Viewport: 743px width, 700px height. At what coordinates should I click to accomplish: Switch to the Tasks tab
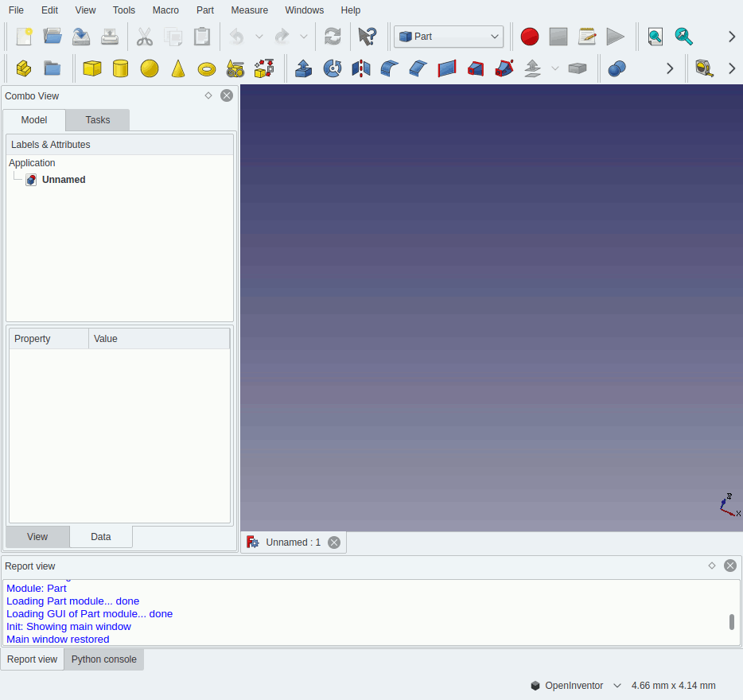96,119
